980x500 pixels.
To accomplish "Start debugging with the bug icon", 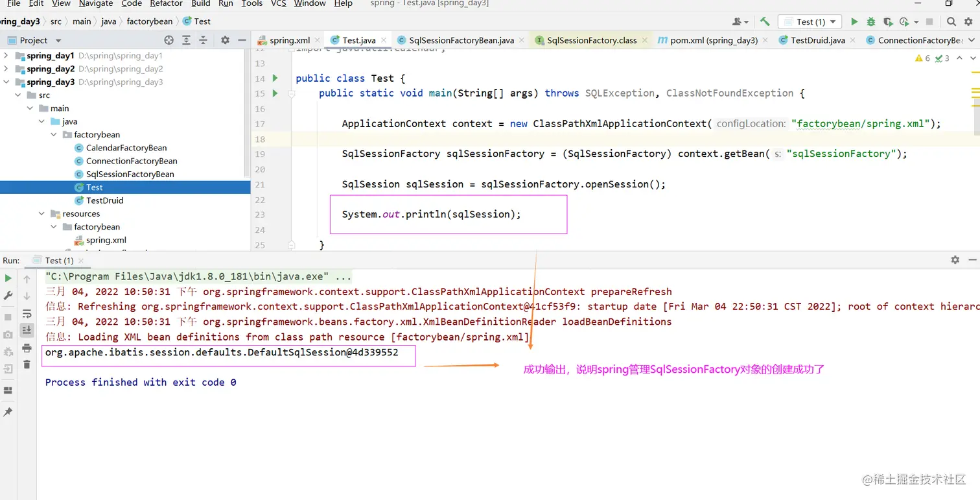I will point(870,21).
